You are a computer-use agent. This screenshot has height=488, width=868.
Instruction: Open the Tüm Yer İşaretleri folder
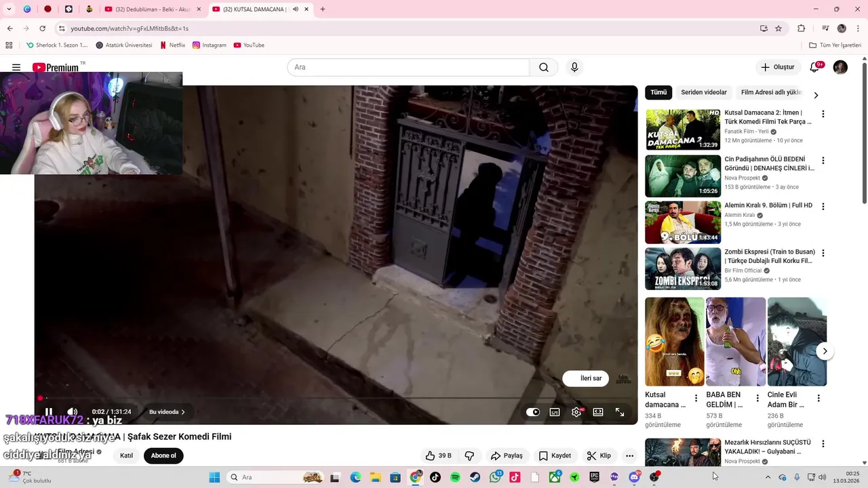(x=835, y=45)
